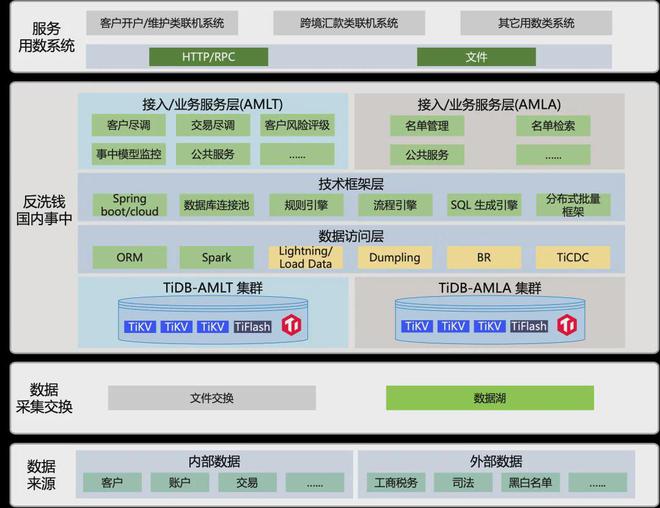
Task: Select the gray 文件交换 bar
Action: tap(212, 398)
